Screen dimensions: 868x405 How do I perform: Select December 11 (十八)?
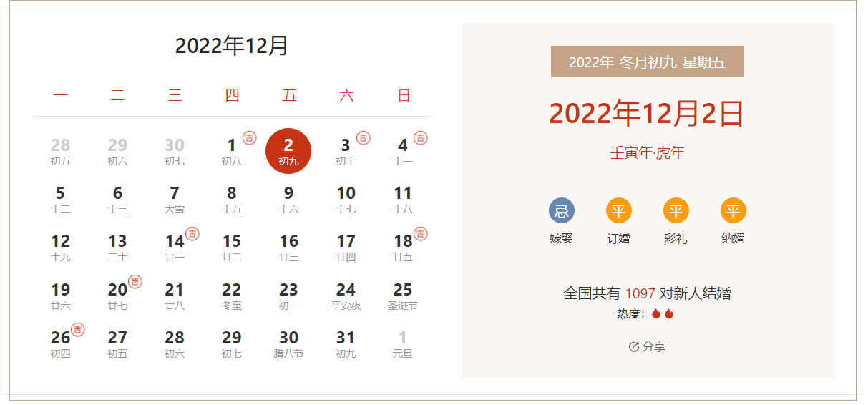click(x=403, y=200)
